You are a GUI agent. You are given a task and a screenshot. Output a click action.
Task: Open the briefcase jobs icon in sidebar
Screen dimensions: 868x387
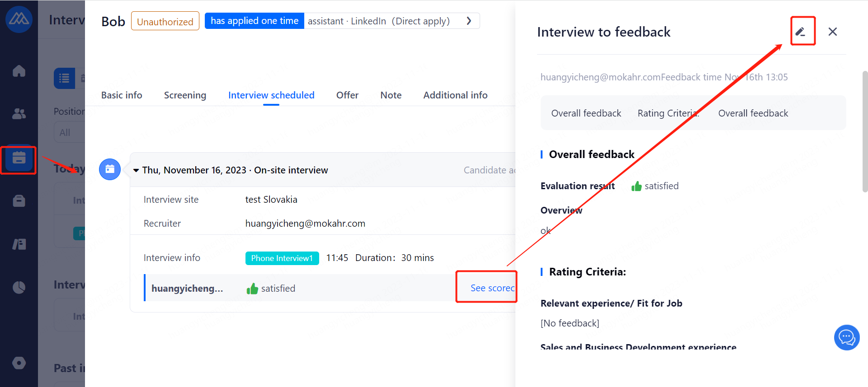point(19,200)
